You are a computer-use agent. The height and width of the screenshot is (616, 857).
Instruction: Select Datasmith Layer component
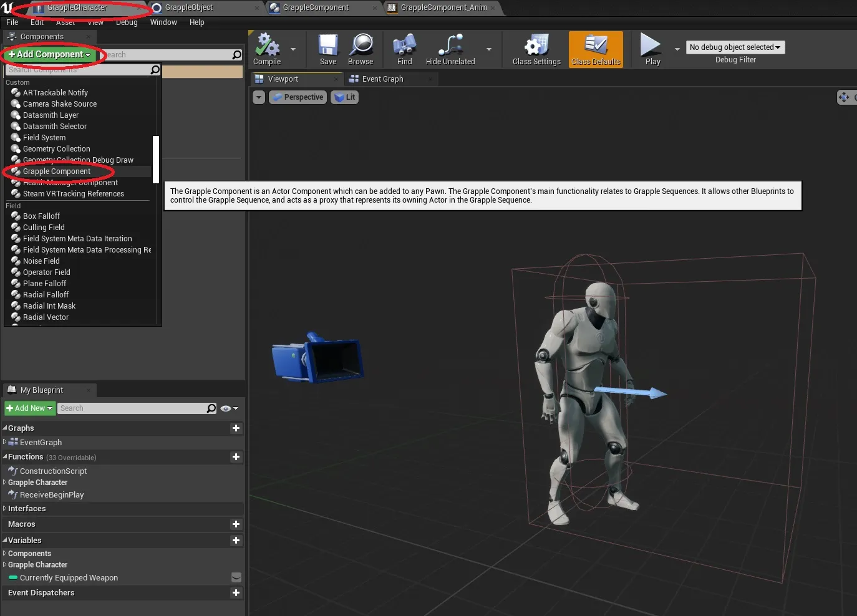click(x=51, y=115)
